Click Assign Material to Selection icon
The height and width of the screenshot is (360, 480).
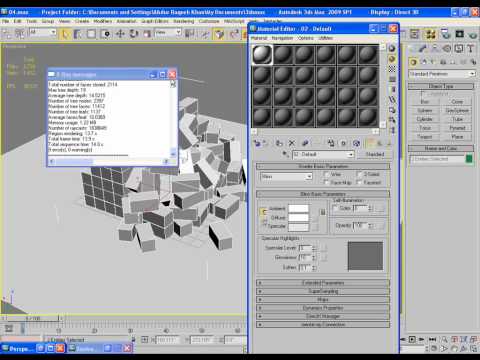[x=279, y=143]
